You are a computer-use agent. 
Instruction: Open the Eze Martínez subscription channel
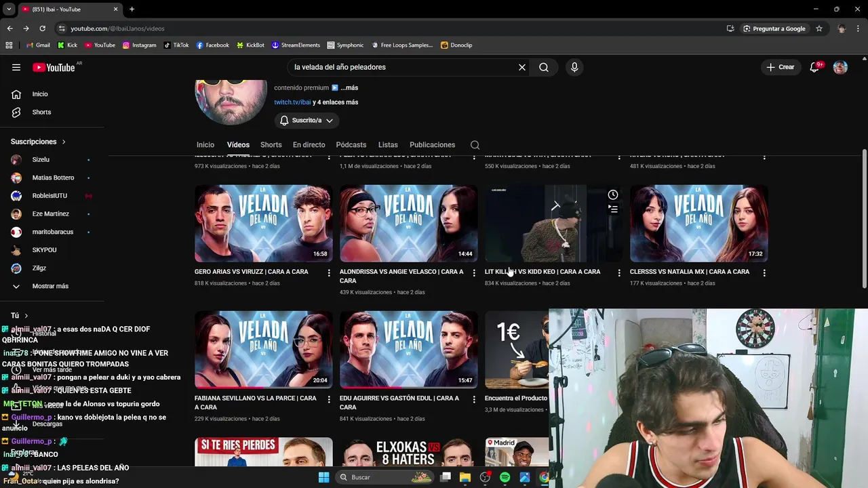[x=52, y=213]
